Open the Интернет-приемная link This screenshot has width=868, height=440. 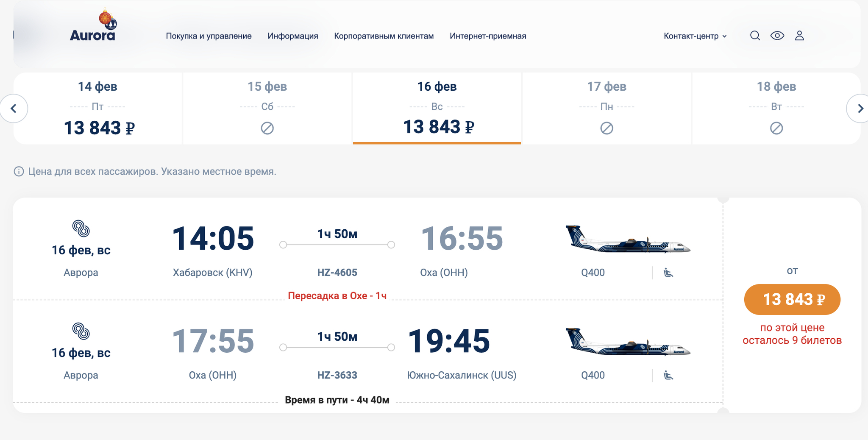(488, 36)
